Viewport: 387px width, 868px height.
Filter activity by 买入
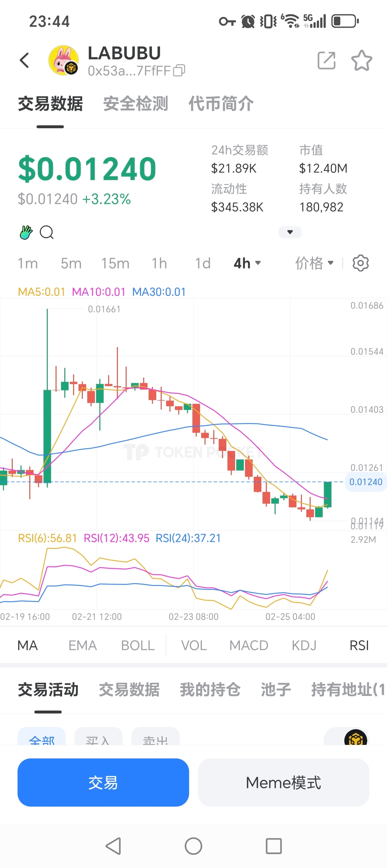coord(99,736)
